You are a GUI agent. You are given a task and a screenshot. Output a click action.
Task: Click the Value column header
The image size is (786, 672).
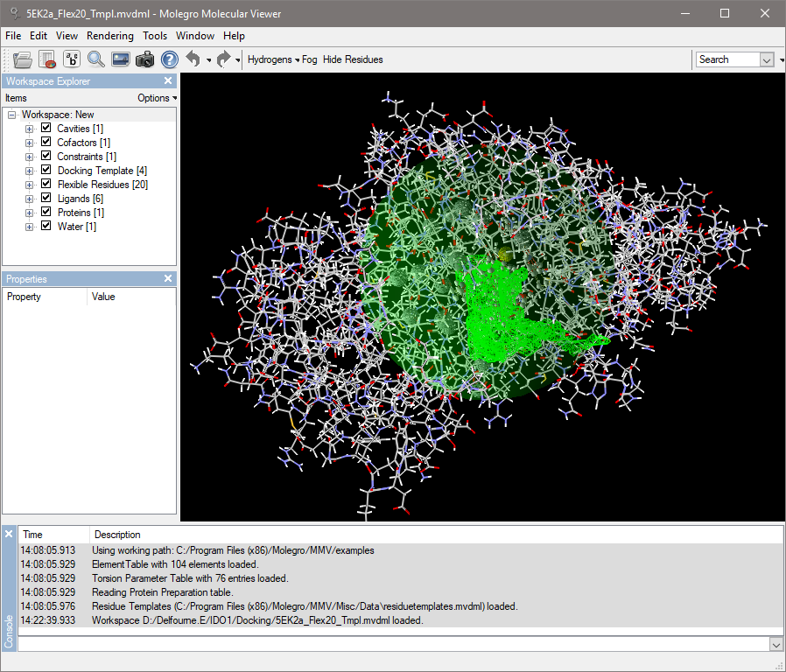point(131,297)
